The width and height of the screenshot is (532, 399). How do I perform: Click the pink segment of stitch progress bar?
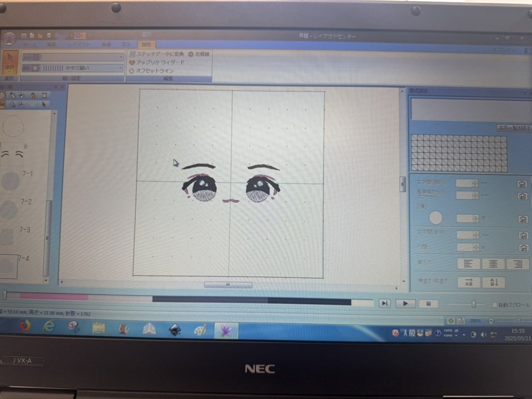[54, 296]
